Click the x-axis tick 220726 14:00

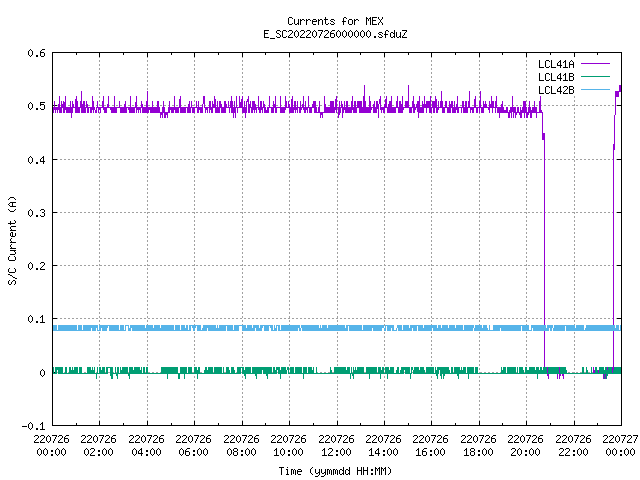[383, 445]
